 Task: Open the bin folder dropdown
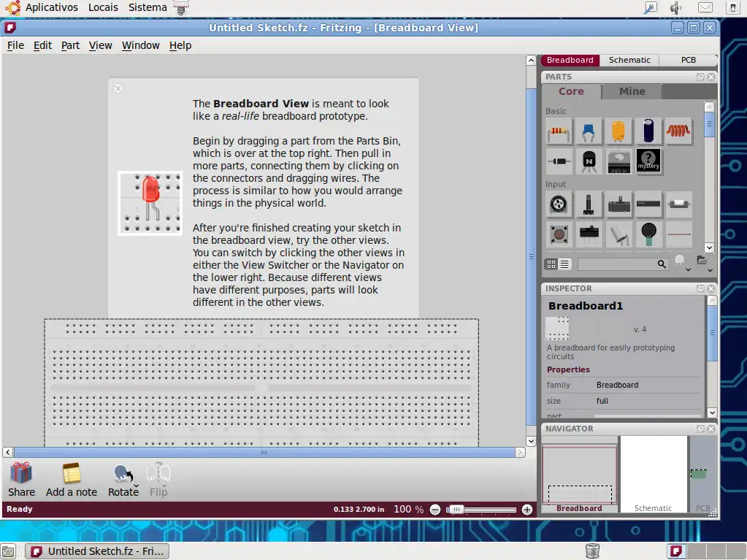click(704, 264)
